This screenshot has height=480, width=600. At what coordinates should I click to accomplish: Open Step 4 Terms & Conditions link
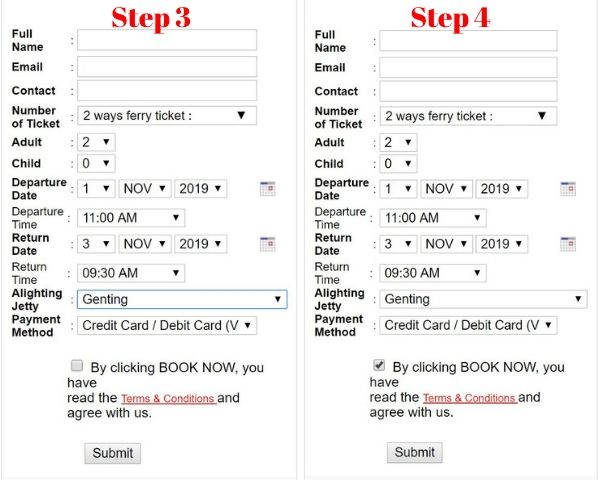(470, 398)
